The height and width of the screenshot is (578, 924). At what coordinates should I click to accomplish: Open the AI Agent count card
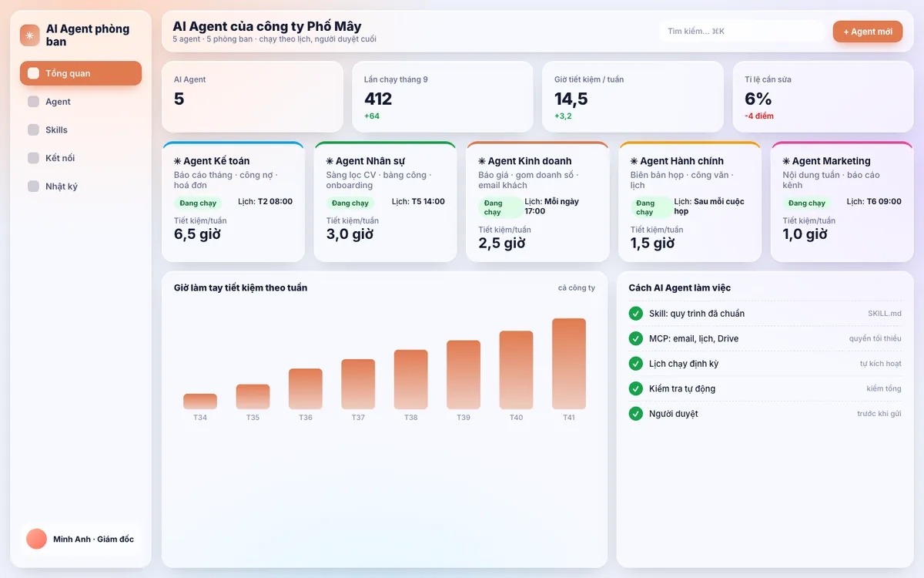253,96
